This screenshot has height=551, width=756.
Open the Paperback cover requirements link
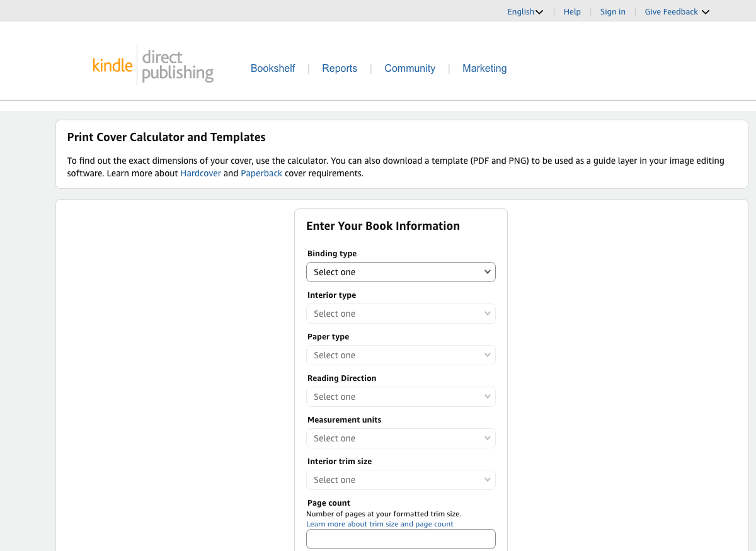261,173
